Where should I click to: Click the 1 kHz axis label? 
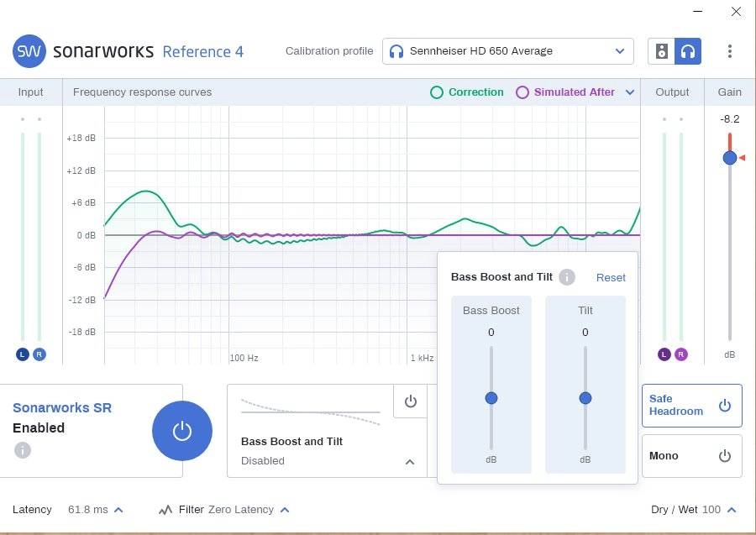(x=422, y=358)
